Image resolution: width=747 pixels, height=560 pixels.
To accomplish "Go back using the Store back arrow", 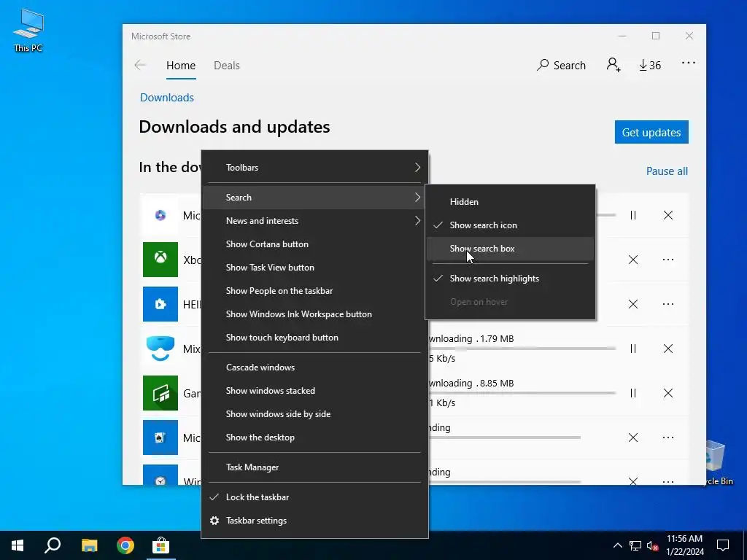I will (140, 65).
